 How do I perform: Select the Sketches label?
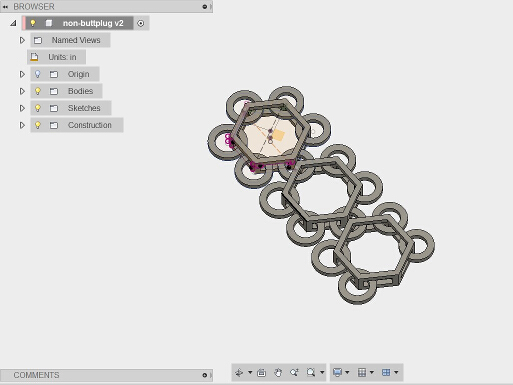(84, 108)
